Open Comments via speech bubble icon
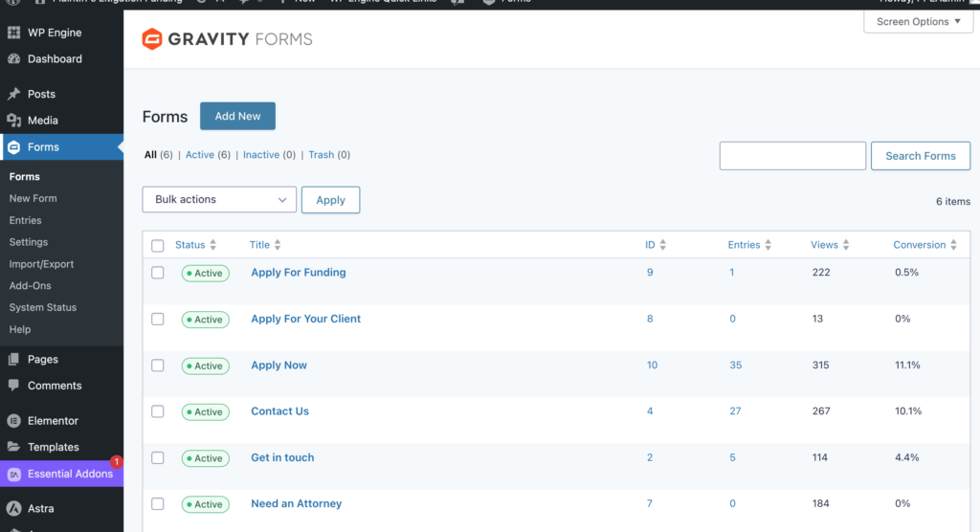The height and width of the screenshot is (532, 980). pyautogui.click(x=14, y=386)
